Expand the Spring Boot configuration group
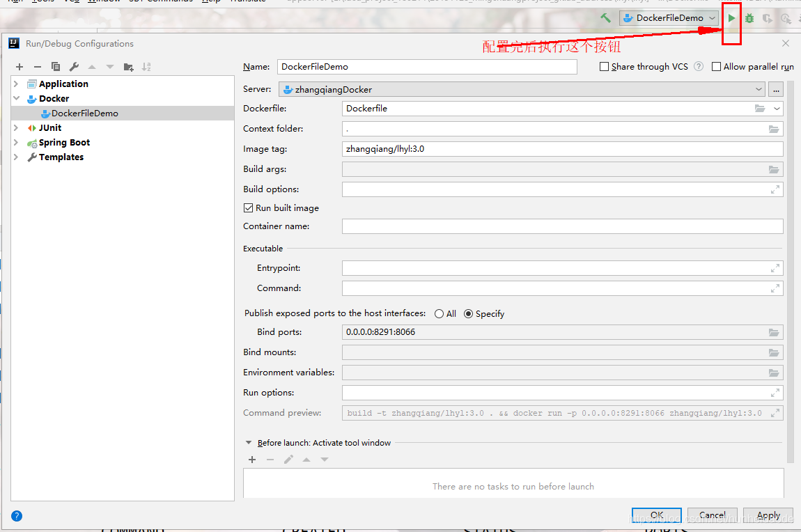 tap(16, 143)
